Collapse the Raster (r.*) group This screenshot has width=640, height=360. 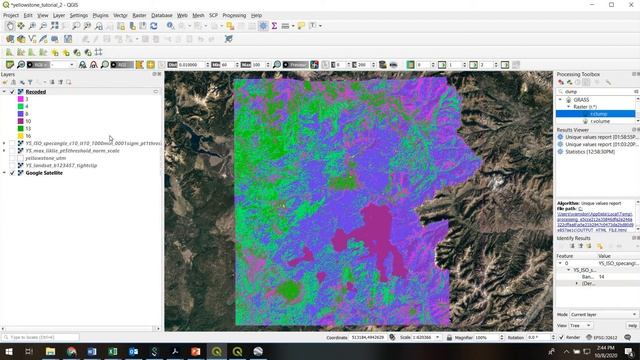568,107
